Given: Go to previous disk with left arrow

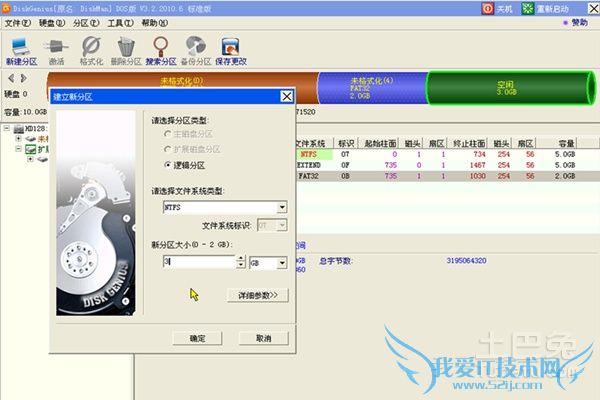Looking at the screenshot, I should pos(11,78).
